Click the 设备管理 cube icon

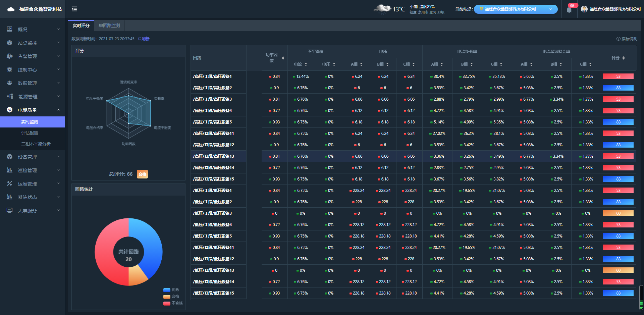[x=10, y=157]
